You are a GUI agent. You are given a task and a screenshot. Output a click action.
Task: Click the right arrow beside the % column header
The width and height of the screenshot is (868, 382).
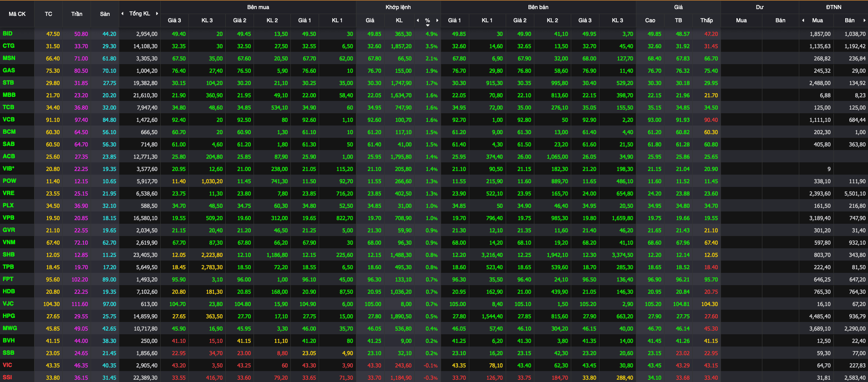pyautogui.click(x=437, y=20)
